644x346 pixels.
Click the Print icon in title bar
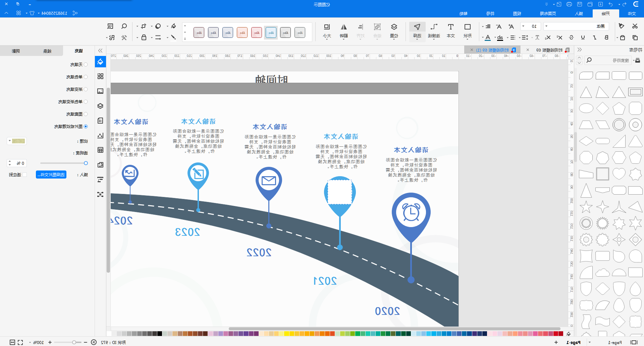[x=569, y=4]
